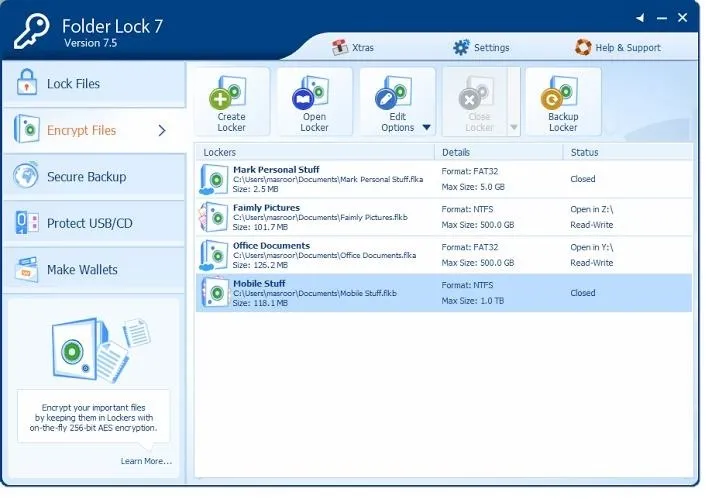Click the Version 7.5 text
This screenshot has height=499, width=712.
(x=90, y=43)
